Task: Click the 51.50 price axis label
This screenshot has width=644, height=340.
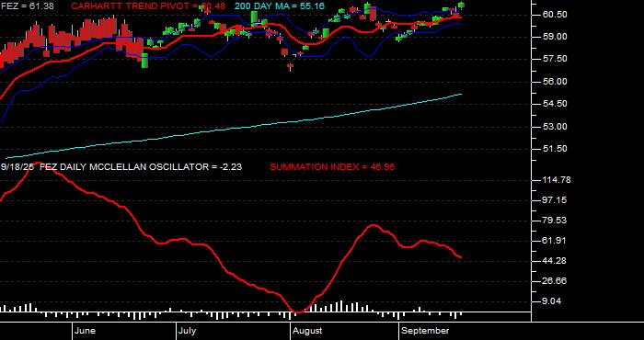Action: tap(556, 149)
